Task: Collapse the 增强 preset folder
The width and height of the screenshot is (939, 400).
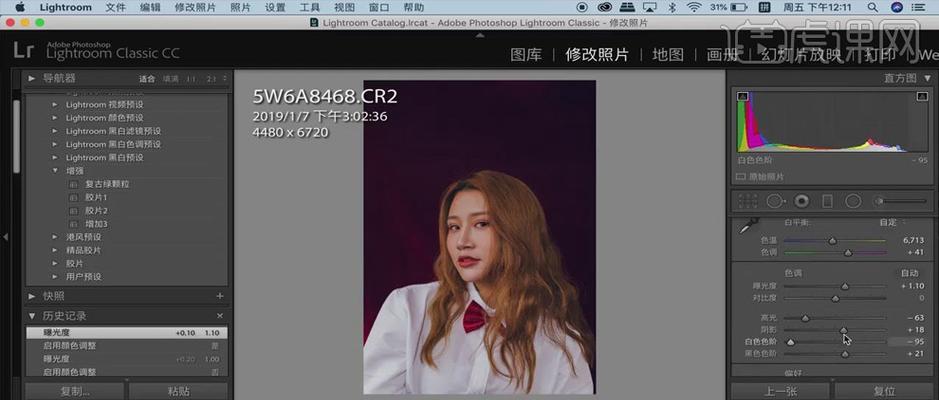Action: point(55,171)
